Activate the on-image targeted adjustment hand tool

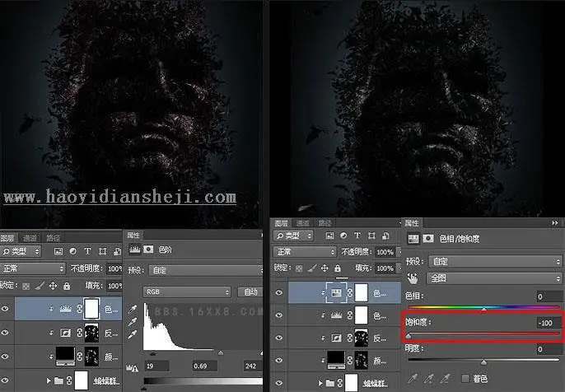coord(413,278)
